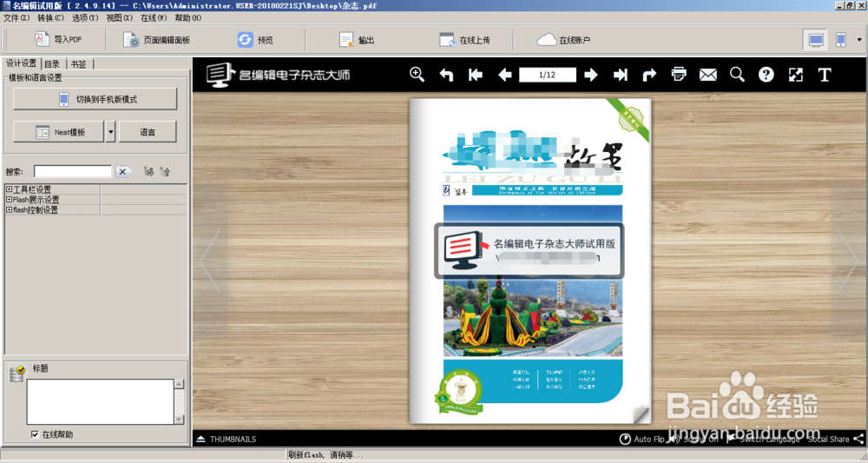
Task: Click the 标题 description text box
Action: tap(100, 401)
